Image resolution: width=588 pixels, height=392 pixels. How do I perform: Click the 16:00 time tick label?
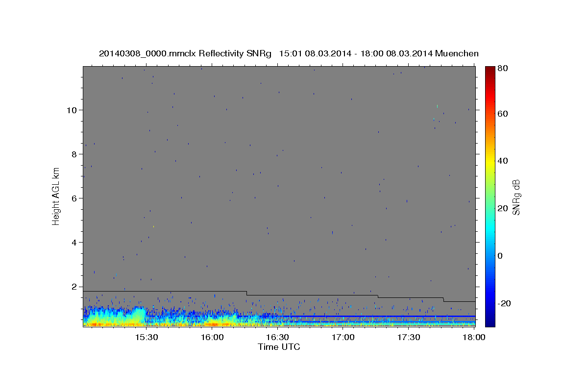coord(212,338)
